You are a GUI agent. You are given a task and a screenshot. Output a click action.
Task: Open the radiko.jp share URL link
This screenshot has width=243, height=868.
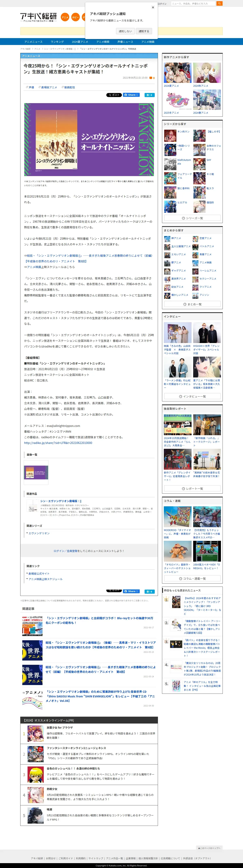[58, 443]
